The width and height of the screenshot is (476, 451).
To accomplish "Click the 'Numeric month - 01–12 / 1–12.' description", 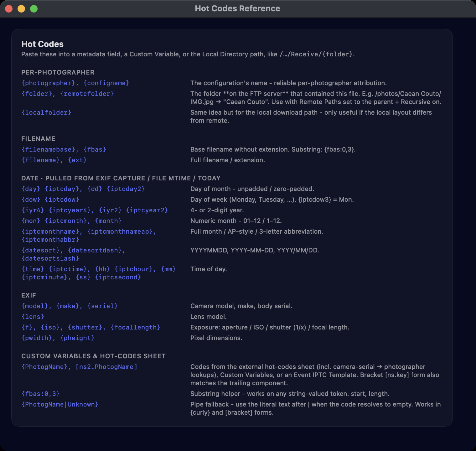I will coord(236,221).
